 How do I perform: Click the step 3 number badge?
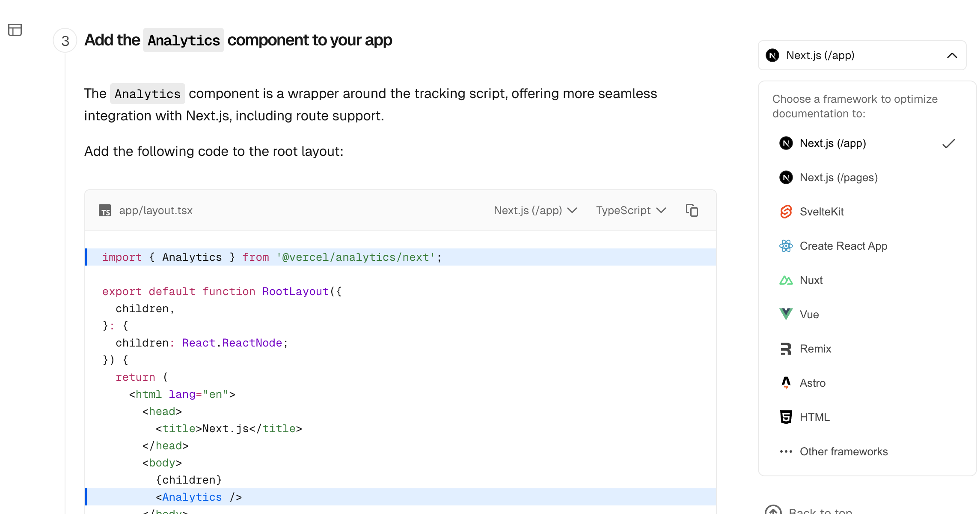pyautogui.click(x=65, y=41)
